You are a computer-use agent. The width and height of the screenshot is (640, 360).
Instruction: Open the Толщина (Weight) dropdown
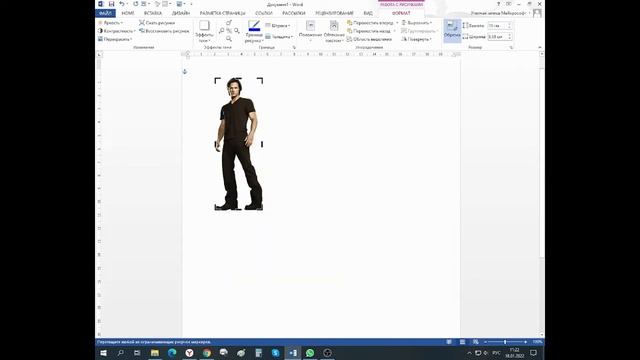coord(279,37)
